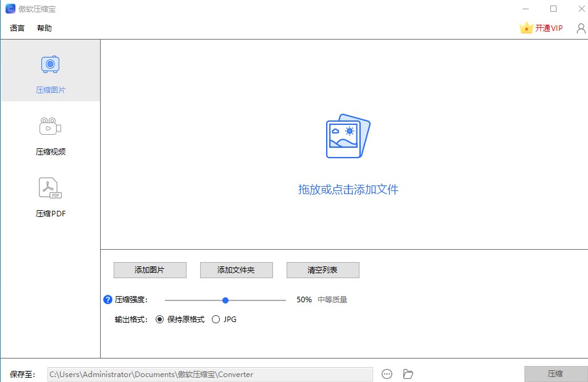Click the 压缩 compress button
Screen dimensions: 588x382
555,374
